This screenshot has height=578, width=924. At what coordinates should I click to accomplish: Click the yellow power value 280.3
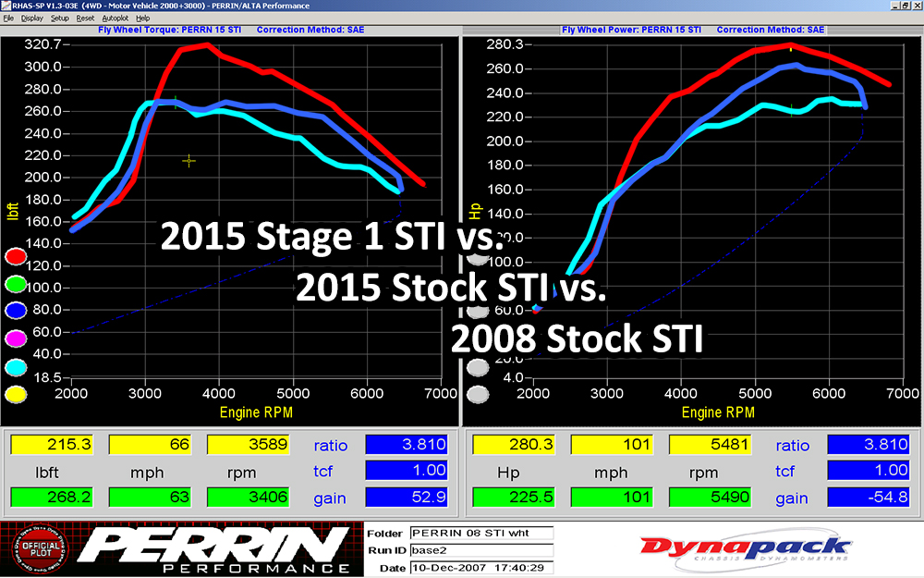(514, 444)
